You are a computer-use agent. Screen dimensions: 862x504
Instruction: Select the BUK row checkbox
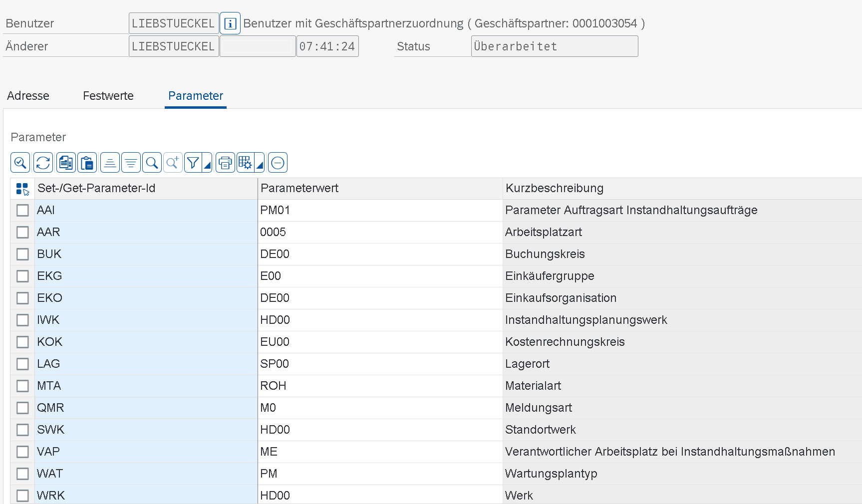[22, 254]
